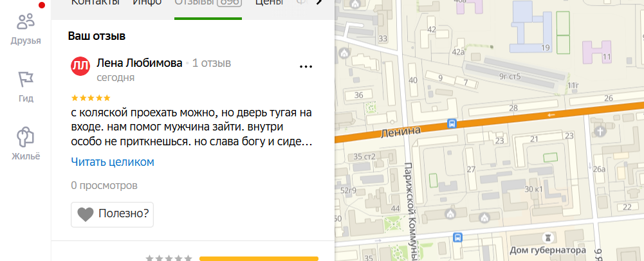The height and width of the screenshot is (261, 644).
Task: Switch to the Инфо tab
Action: point(147,2)
